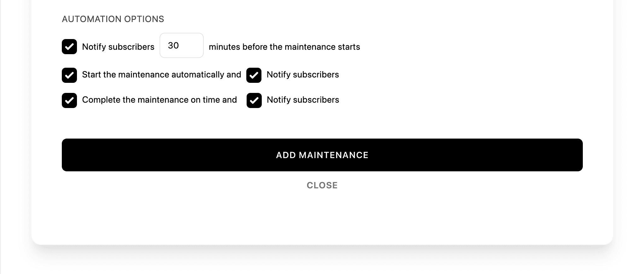Uncheck the pre-maintenance Notify subscribers checkbox

69,47
